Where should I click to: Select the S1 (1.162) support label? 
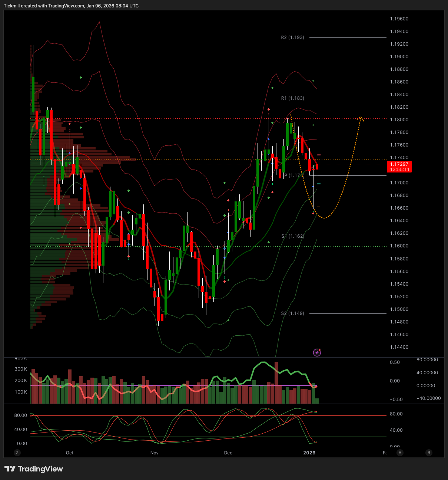(292, 236)
